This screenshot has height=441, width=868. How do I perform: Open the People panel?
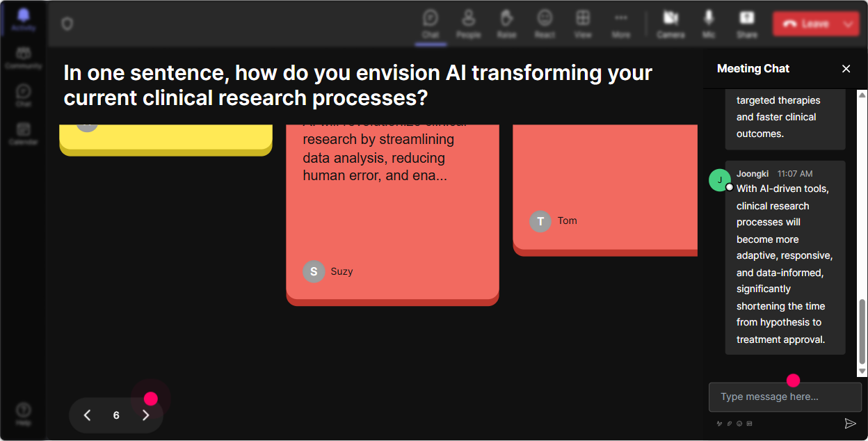[x=469, y=24]
